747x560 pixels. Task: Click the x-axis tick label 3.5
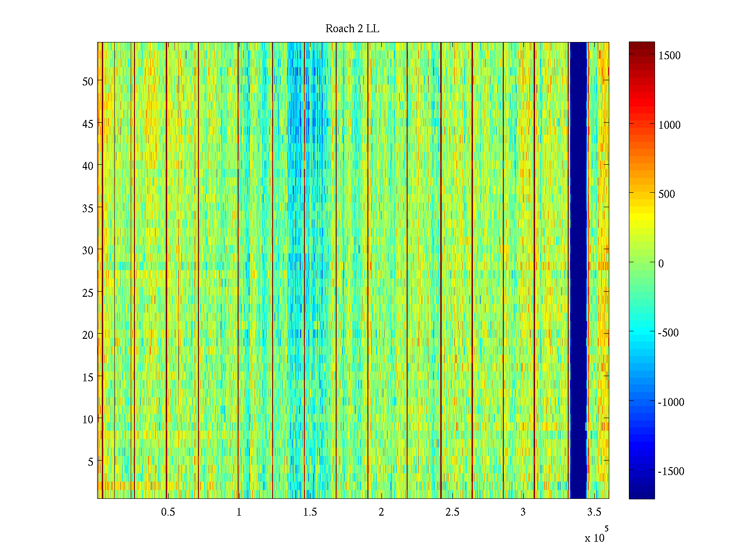point(594,512)
